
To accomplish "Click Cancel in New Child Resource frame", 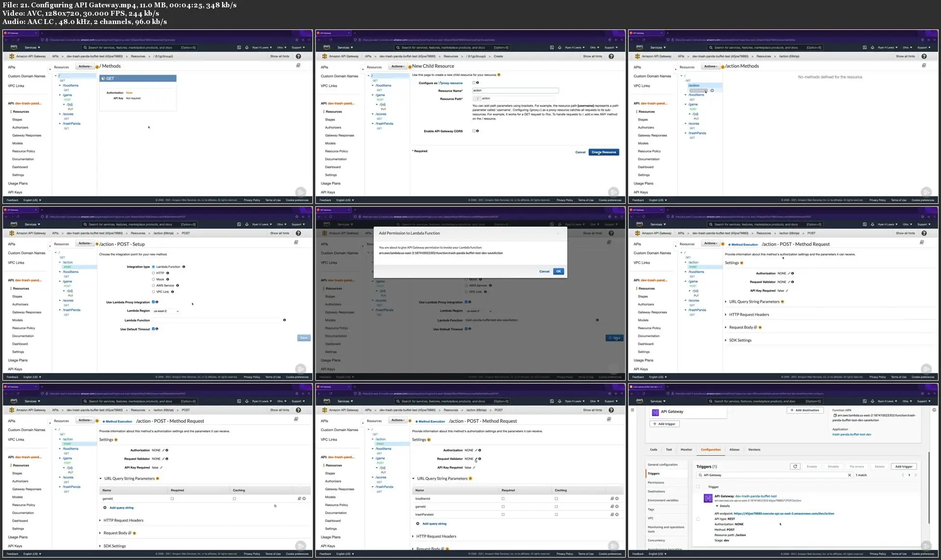I will 580,152.
